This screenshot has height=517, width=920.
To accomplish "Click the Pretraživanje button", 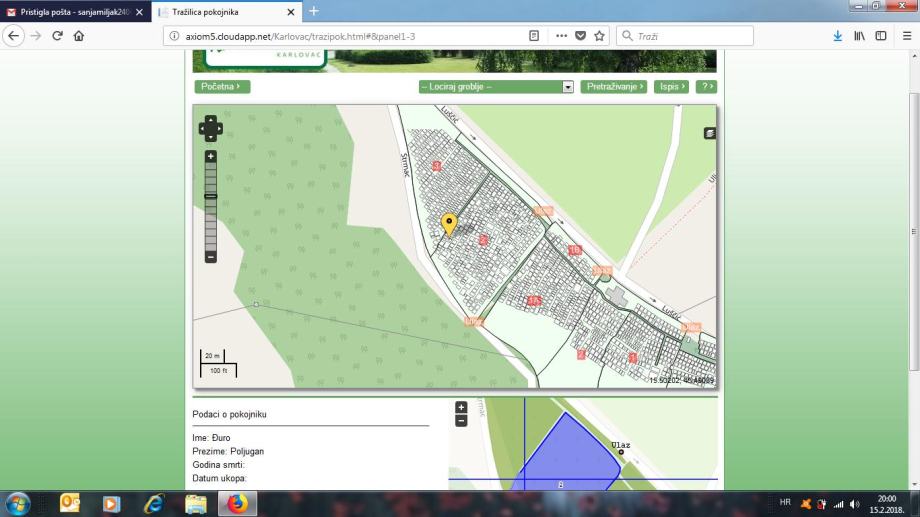I will (x=614, y=86).
